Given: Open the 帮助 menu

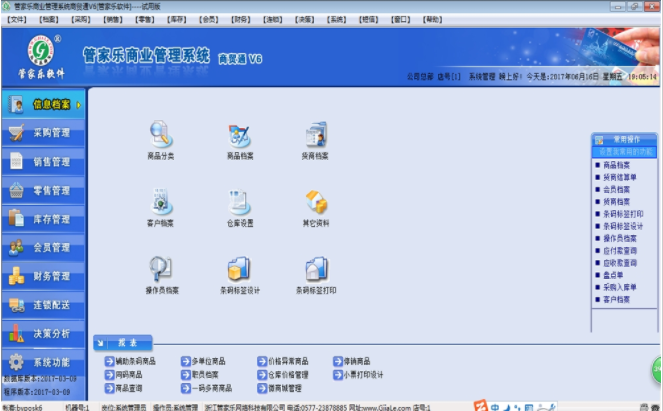Looking at the screenshot, I should 432,19.
